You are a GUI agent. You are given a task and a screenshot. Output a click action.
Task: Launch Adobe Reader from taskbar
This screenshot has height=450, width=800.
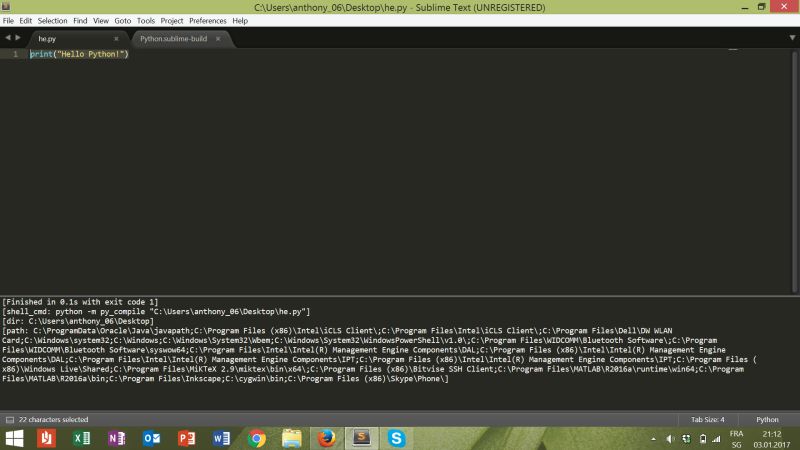46,438
